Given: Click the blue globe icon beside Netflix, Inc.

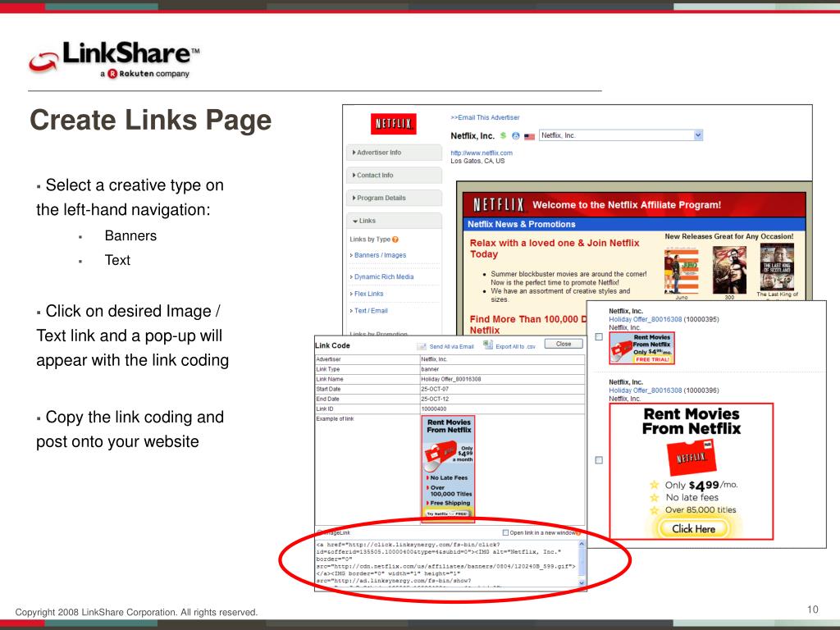Looking at the screenshot, I should click(x=515, y=136).
